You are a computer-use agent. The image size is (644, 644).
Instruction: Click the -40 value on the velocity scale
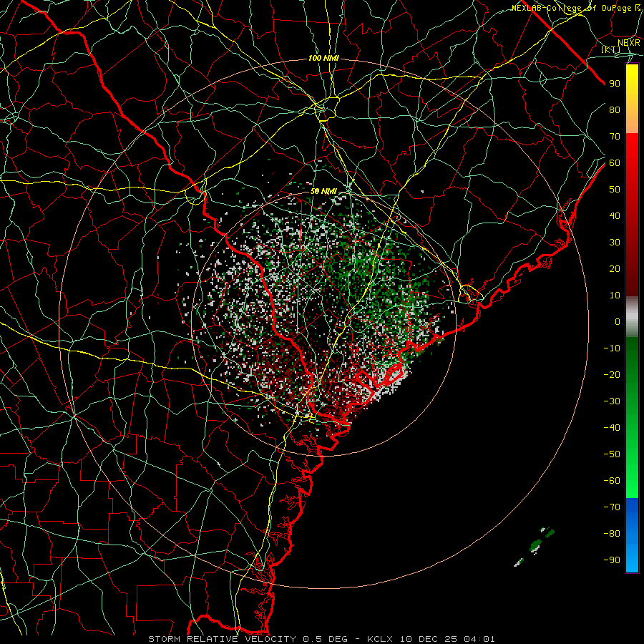(612, 428)
